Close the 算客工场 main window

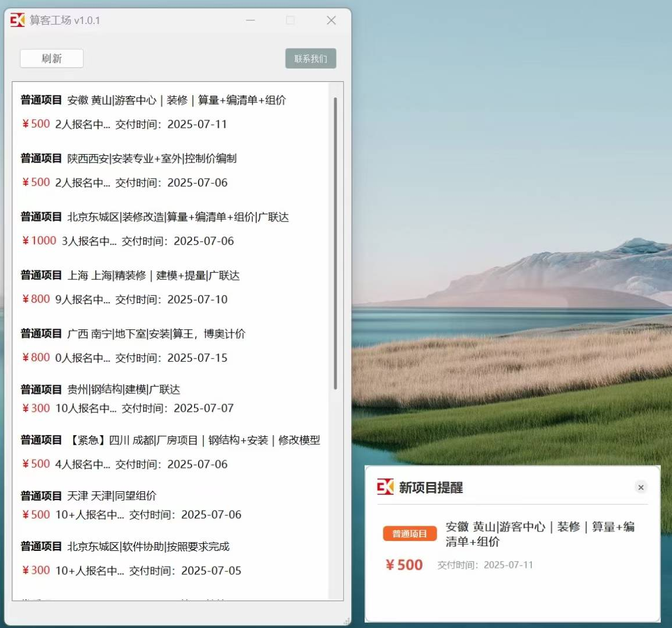[331, 20]
